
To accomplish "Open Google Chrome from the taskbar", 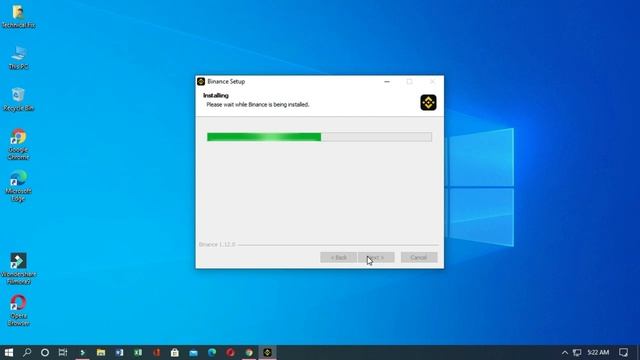I will [249, 352].
